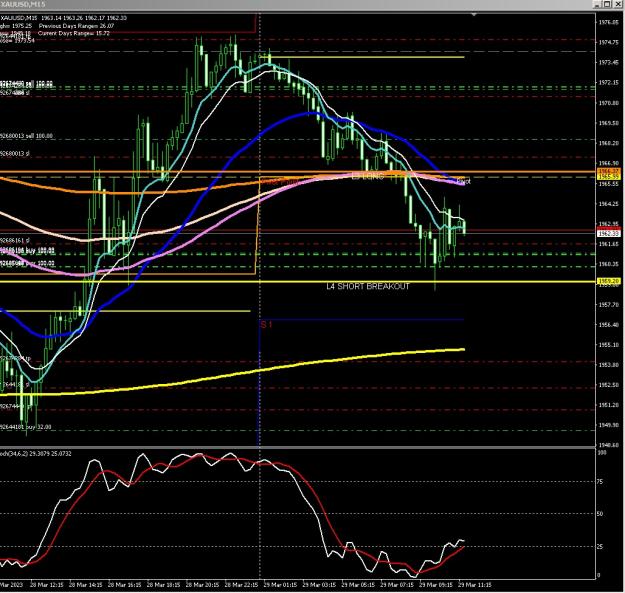
Task: Click the current price tag 1962.33
Action: [x=609, y=233]
